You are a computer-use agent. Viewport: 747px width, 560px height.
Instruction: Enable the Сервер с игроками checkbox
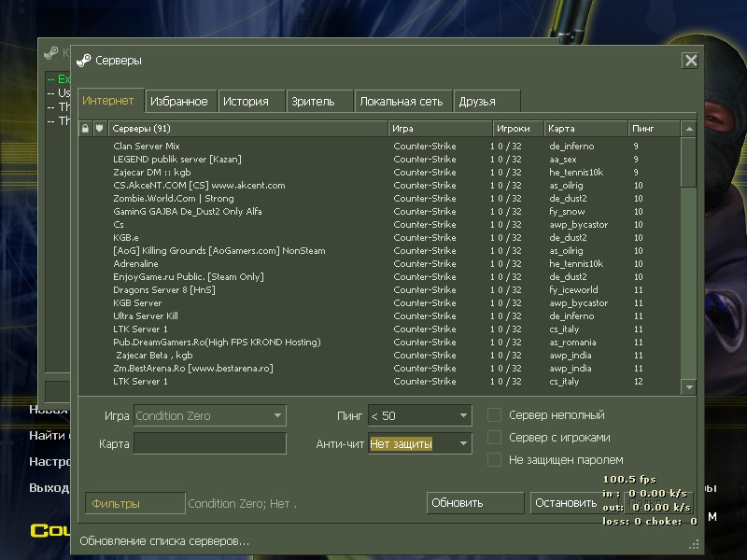click(x=494, y=437)
